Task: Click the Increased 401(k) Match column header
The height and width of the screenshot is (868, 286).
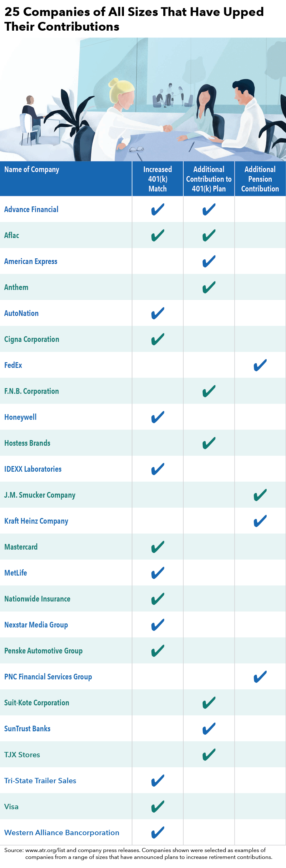Action: [157, 179]
